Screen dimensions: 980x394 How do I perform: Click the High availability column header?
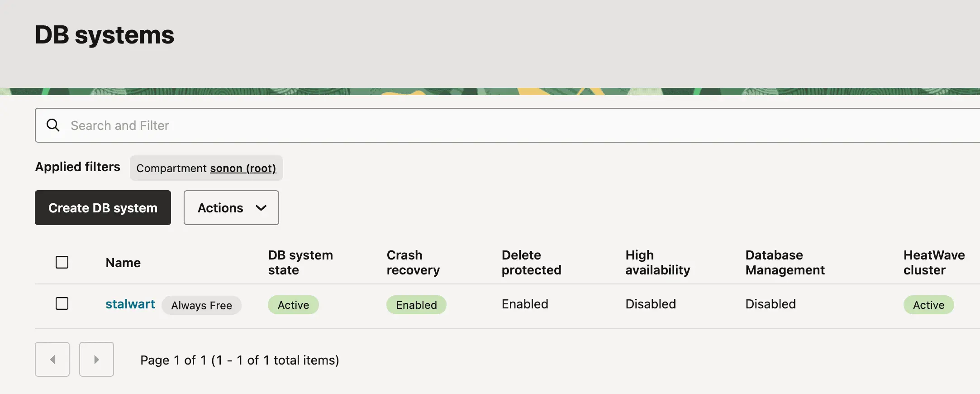click(x=657, y=262)
